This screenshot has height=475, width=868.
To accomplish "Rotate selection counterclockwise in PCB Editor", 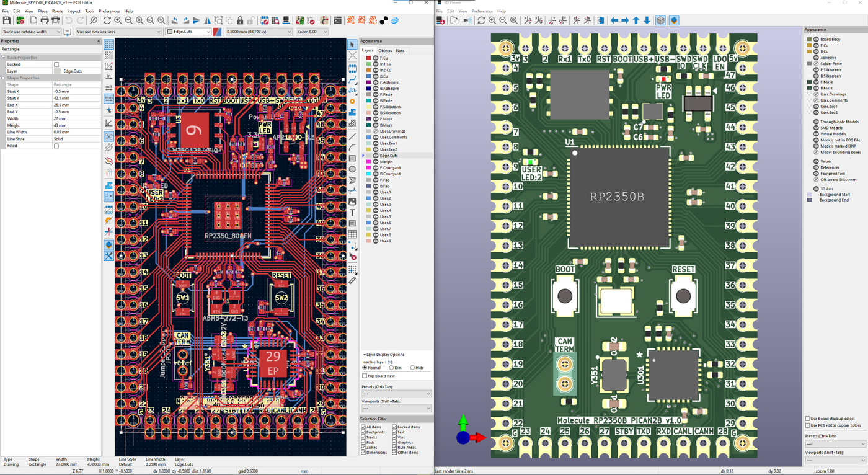I will 175,20.
